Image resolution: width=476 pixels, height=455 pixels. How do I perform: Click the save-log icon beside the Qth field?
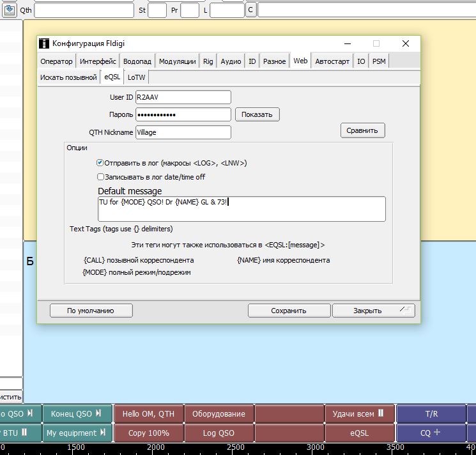[x=10, y=10]
